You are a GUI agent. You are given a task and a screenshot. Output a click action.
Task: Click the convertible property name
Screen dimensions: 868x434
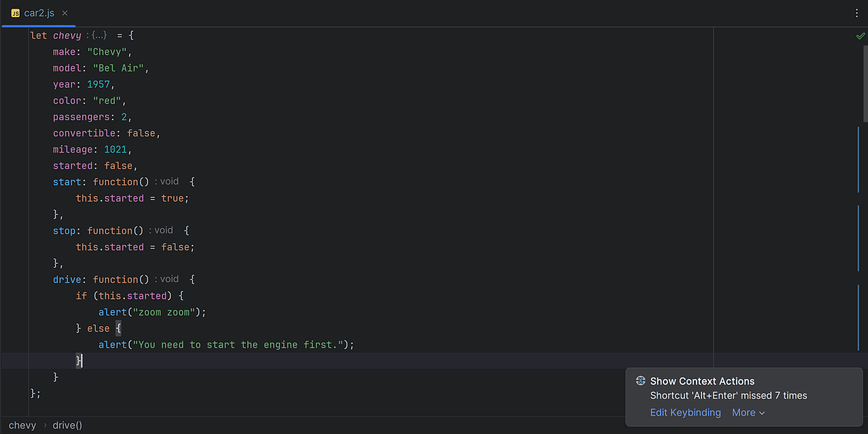point(84,133)
